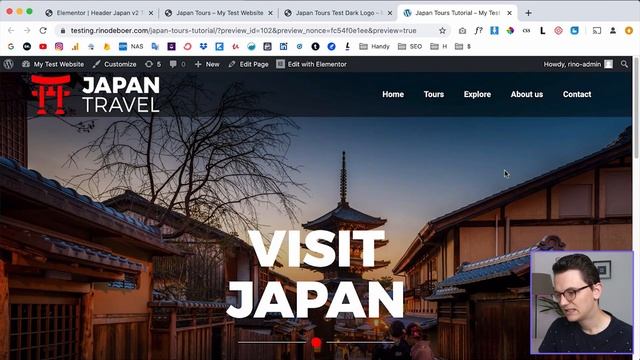Open About us in site navigation

(x=527, y=94)
